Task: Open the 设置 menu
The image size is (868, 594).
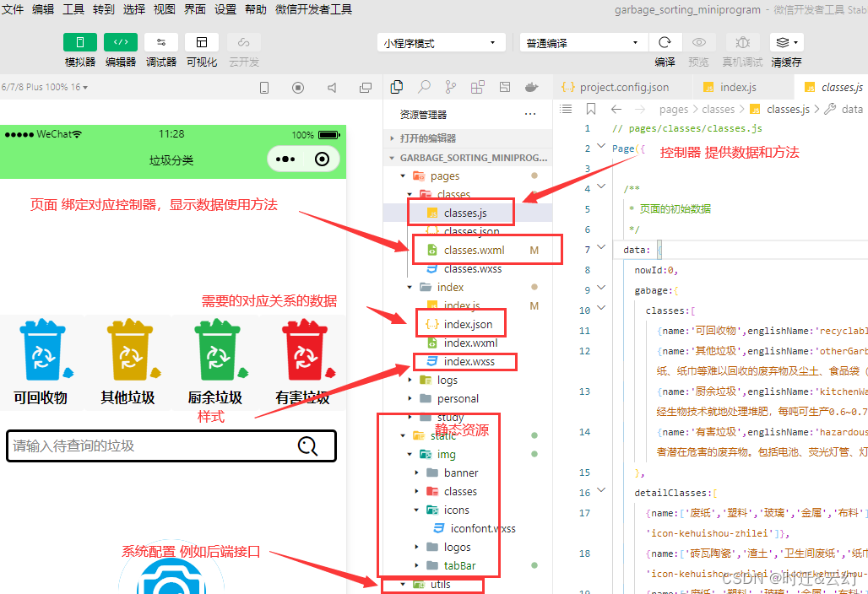Action: (225, 9)
